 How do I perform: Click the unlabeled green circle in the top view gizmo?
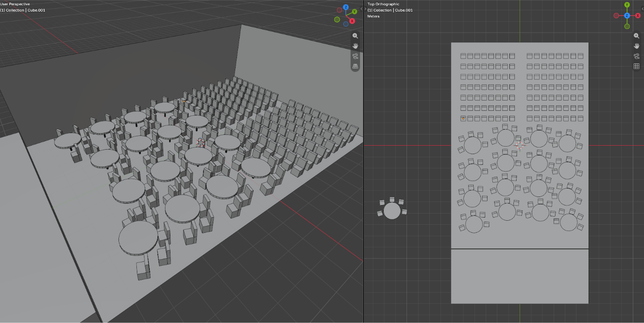627,26
